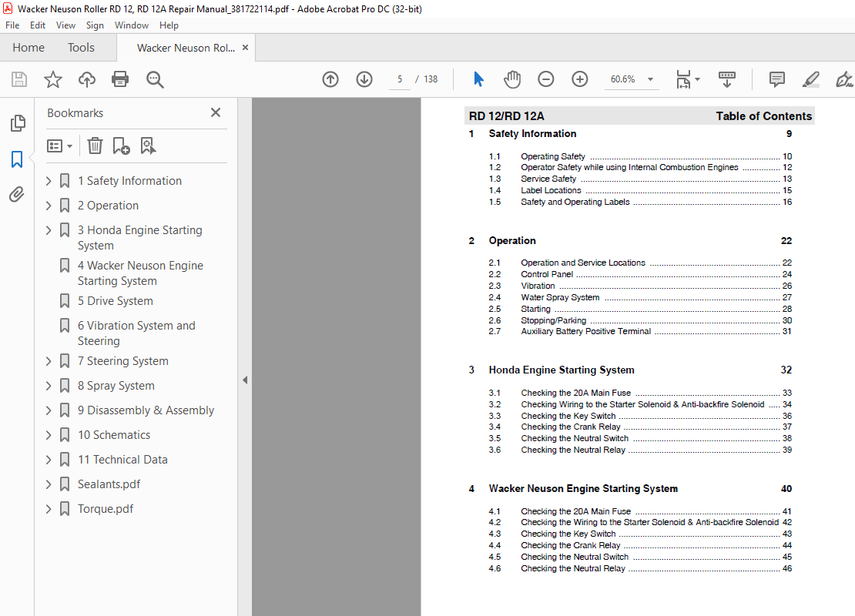Viewport: 855px width, 616px height.
Task: Activate the Hand pan tool
Action: [512, 79]
